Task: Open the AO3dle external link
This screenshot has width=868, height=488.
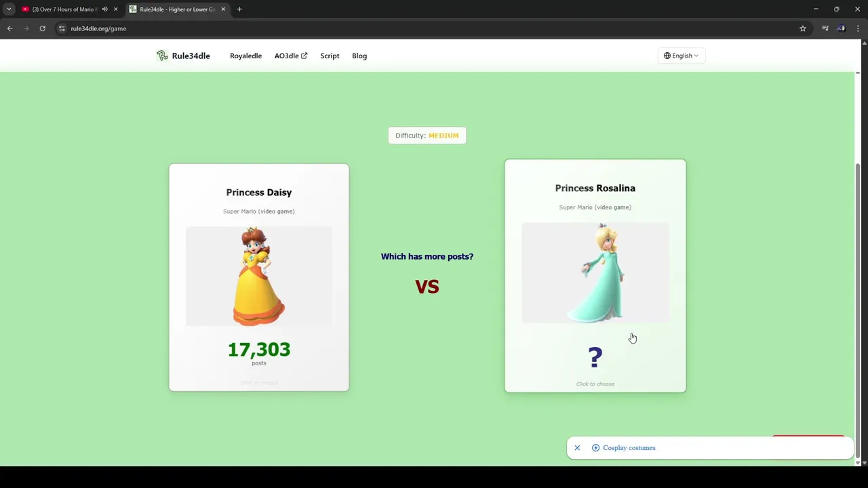Action: (290, 56)
